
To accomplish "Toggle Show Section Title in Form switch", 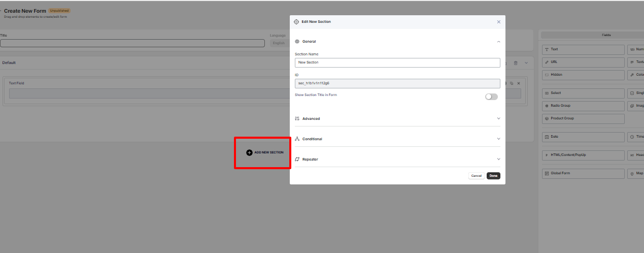I will pos(491,97).
